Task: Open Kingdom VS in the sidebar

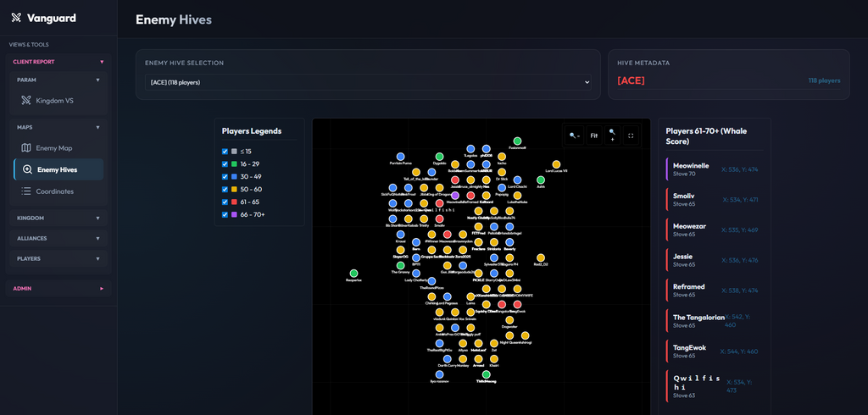Action: coord(58,101)
